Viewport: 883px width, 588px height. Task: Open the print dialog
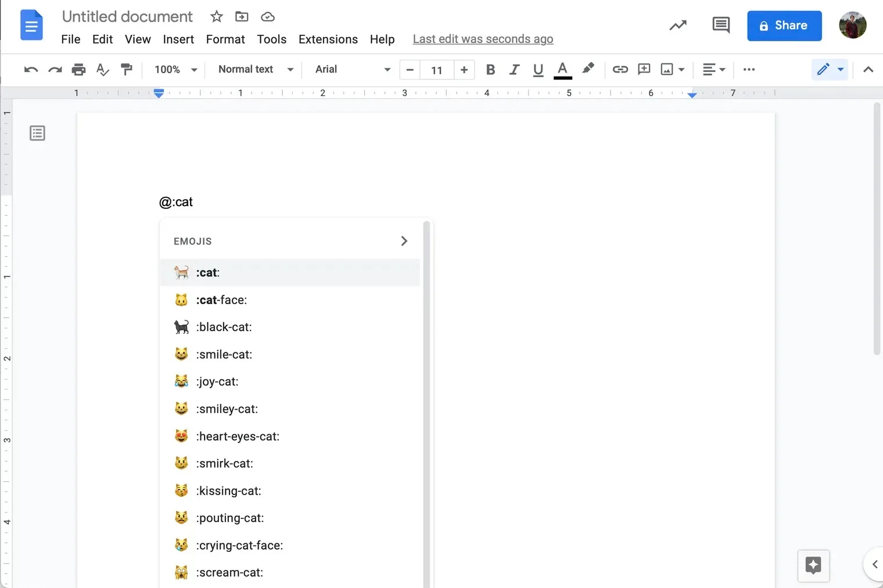coord(78,70)
